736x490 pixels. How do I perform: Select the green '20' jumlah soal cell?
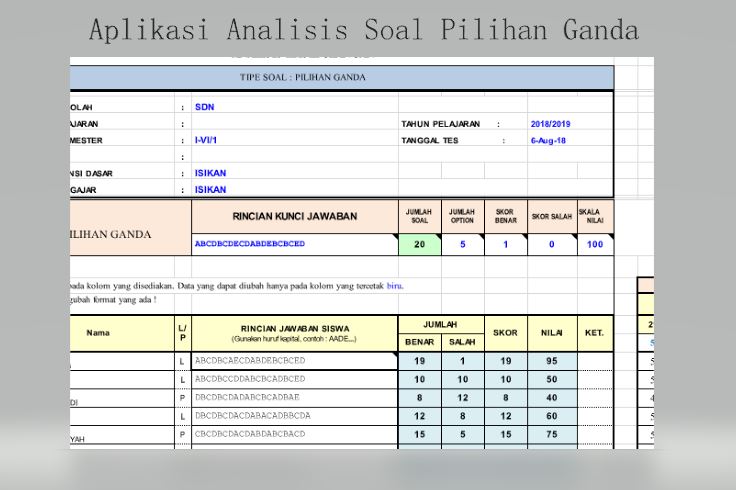coord(420,244)
